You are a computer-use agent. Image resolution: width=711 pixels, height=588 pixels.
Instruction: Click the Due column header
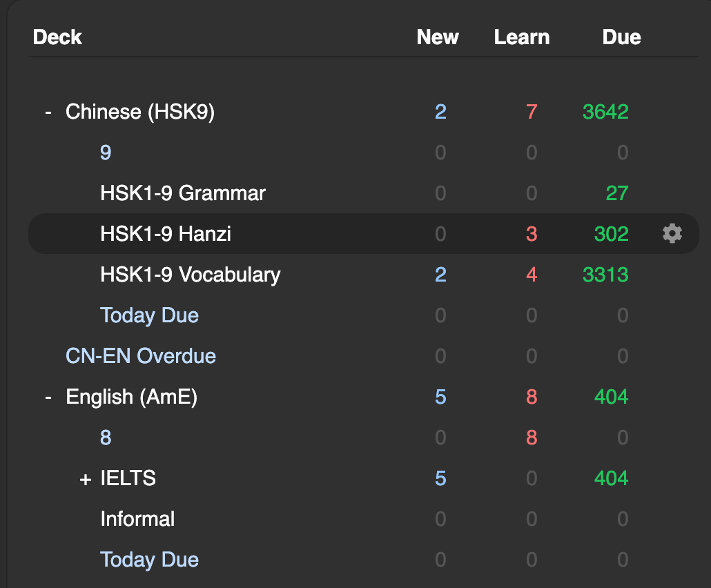621,37
